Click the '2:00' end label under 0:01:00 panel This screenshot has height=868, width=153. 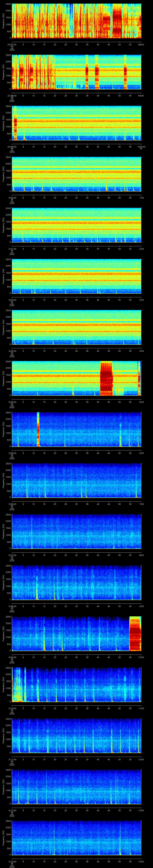point(141,248)
